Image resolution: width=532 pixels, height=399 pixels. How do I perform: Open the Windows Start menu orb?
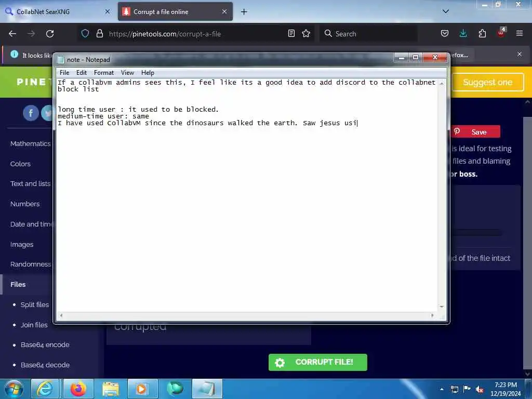point(14,389)
